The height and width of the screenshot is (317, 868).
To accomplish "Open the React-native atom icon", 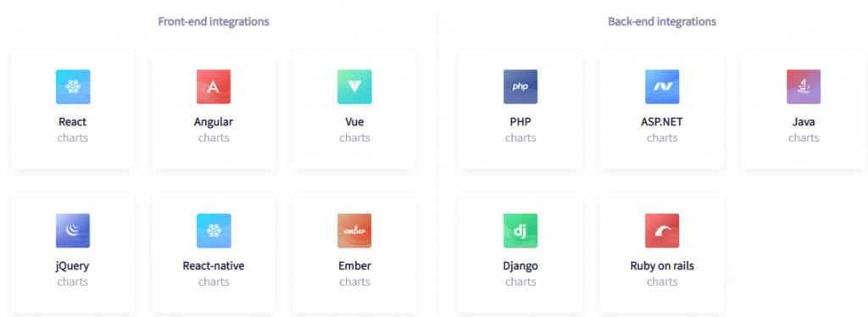I will point(214,231).
